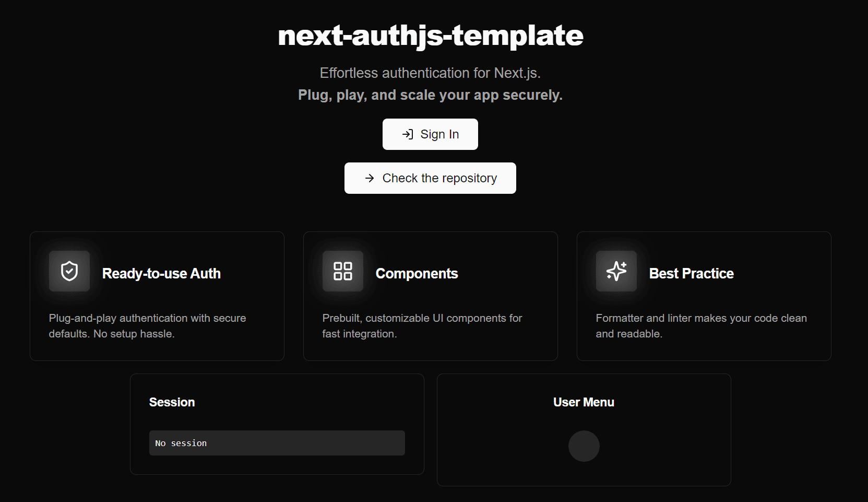Click the No session display field
The height and width of the screenshot is (502, 868).
pyautogui.click(x=277, y=442)
